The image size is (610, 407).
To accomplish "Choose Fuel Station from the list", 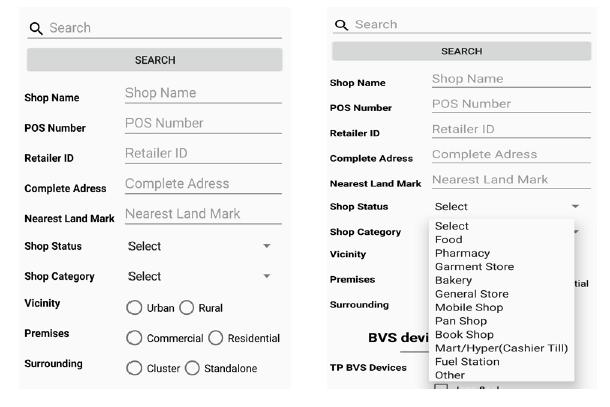I will click(467, 361).
